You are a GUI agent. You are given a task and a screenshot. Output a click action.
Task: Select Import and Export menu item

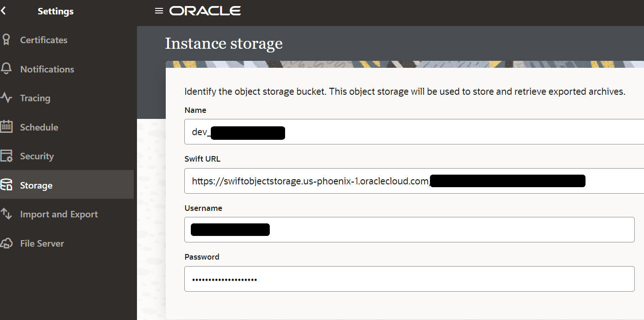tap(59, 214)
